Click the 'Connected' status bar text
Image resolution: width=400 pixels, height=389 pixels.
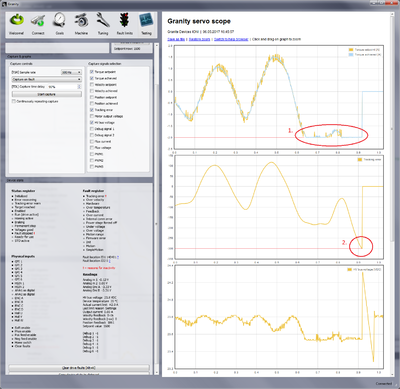click(x=384, y=384)
